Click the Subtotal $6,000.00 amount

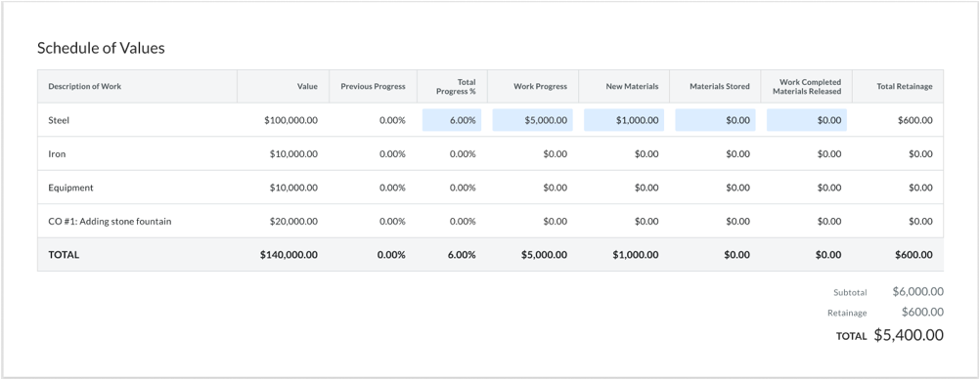pos(918,291)
